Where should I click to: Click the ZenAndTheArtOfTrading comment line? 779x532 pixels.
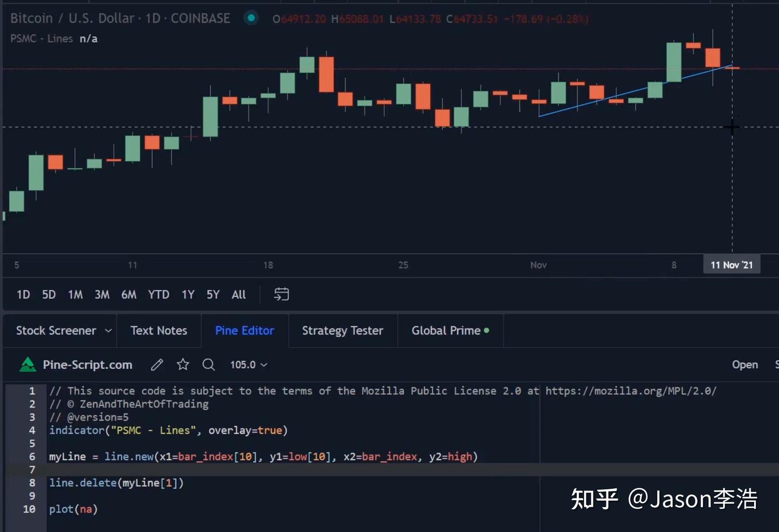pyautogui.click(x=129, y=404)
